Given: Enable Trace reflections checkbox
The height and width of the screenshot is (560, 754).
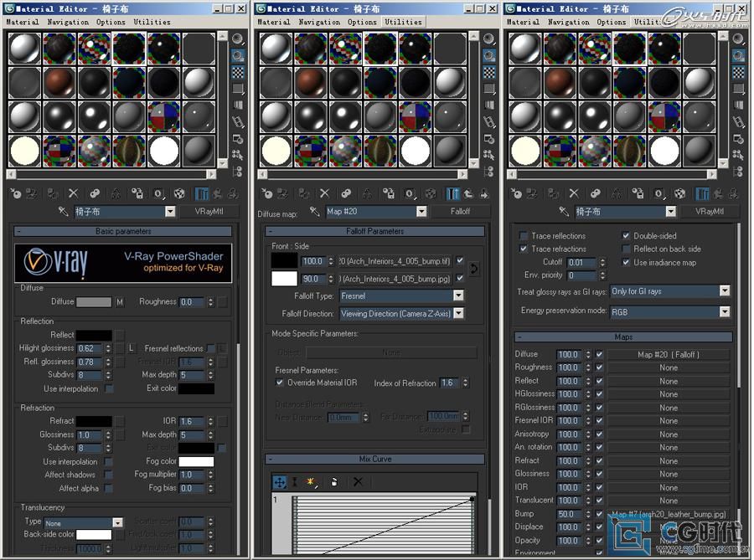Looking at the screenshot, I should (523, 236).
